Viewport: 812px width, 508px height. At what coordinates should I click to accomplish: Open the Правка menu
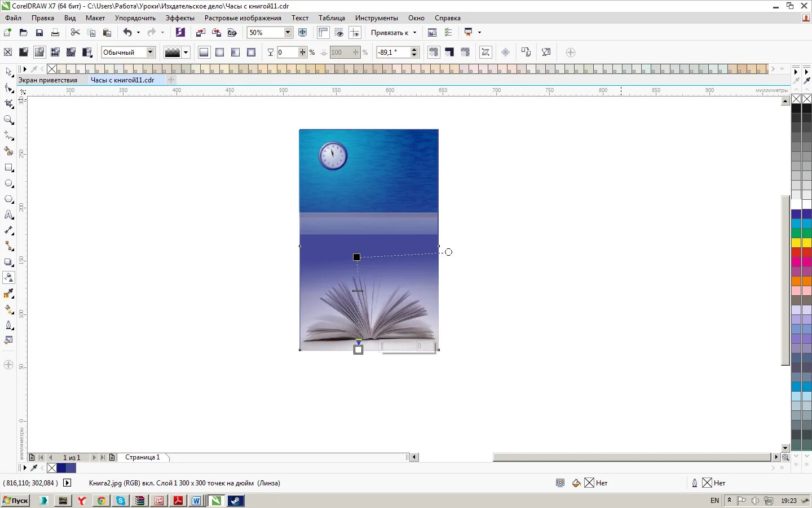tap(43, 18)
